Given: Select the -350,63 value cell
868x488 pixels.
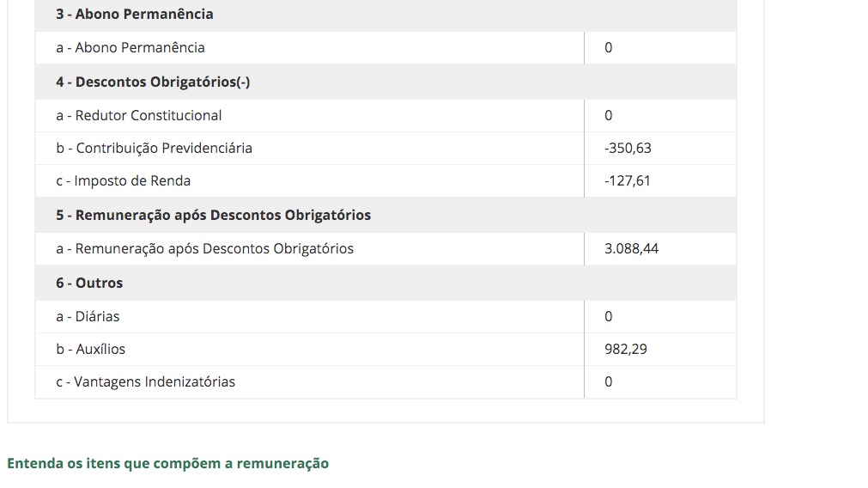Looking at the screenshot, I should [x=660, y=148].
